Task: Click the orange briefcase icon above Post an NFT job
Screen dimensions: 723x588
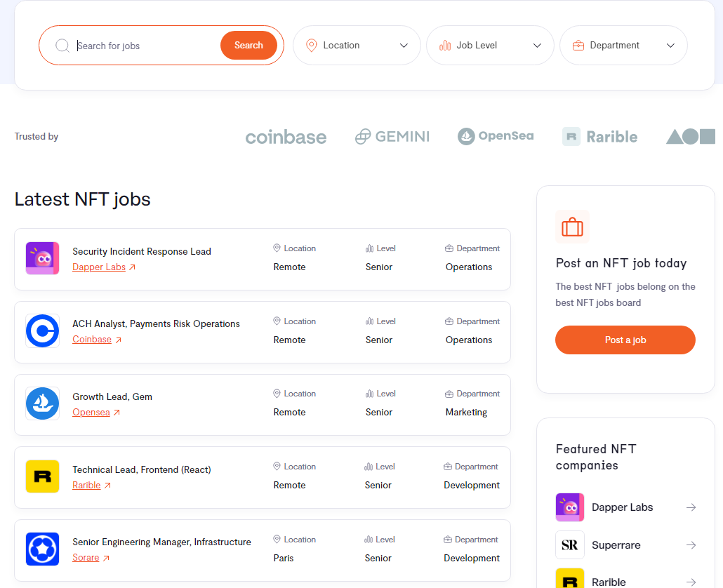Action: [x=572, y=227]
